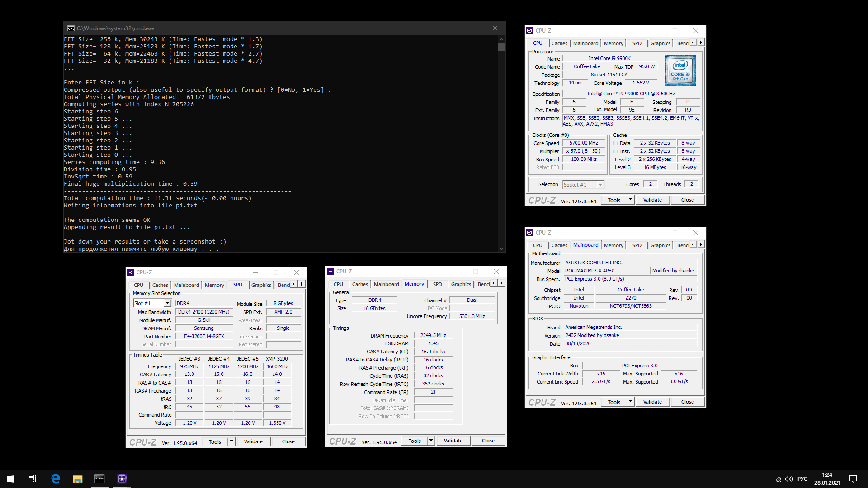Click CPU-Z icon in the SPD window title bar
This screenshot has width=868, height=488.
click(x=131, y=272)
